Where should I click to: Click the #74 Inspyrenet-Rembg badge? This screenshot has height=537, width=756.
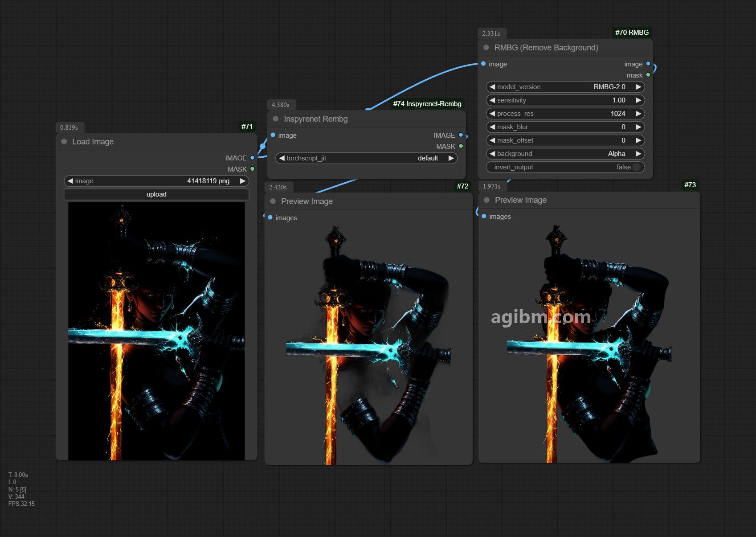[427, 104]
